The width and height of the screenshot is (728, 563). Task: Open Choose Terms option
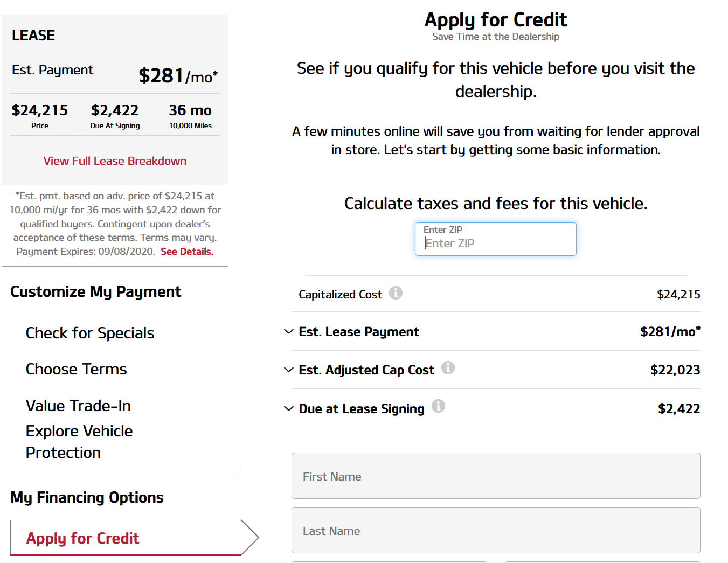(77, 369)
